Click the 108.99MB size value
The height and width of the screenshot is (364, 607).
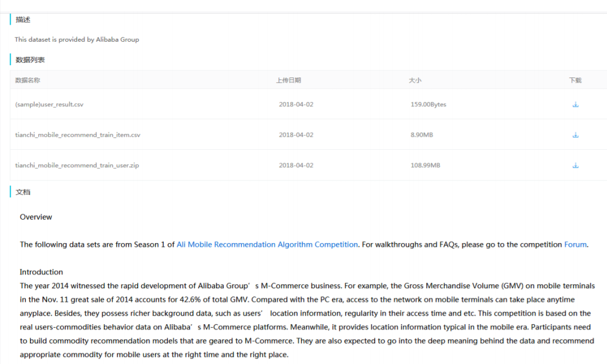coord(425,166)
